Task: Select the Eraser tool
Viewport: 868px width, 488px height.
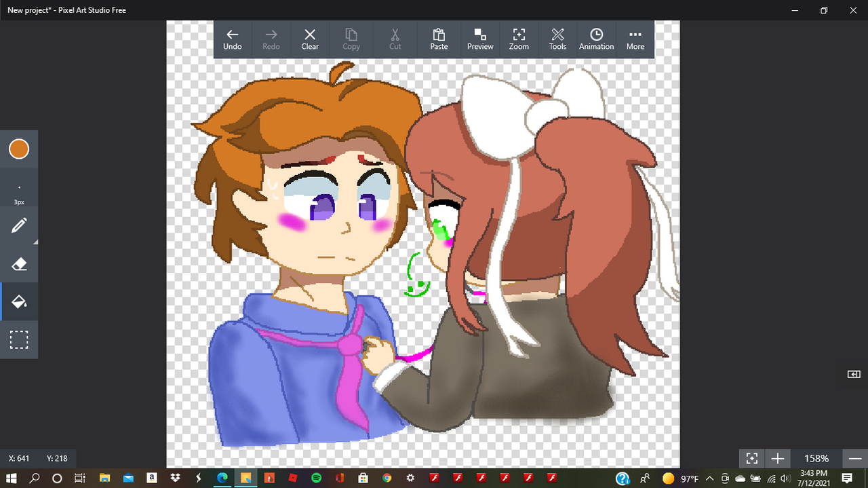Action: 19,264
